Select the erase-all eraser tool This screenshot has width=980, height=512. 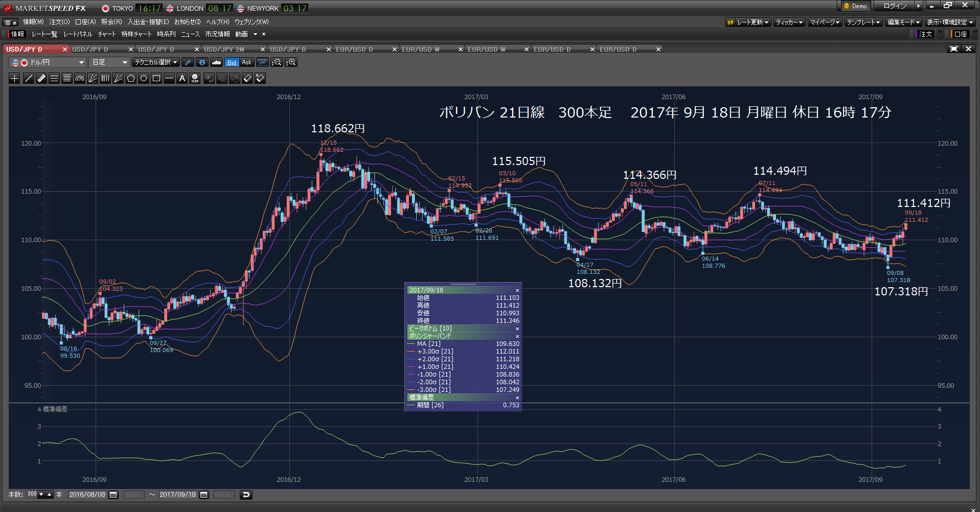260,78
